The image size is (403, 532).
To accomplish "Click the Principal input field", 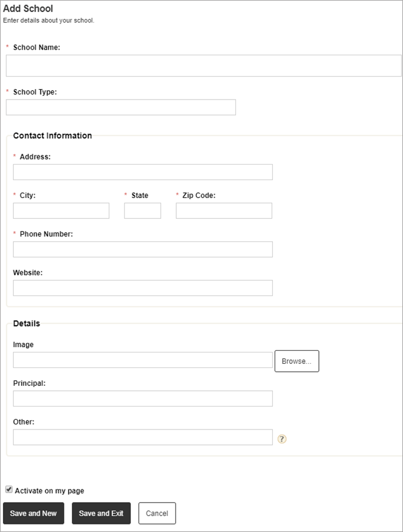I will pos(142,398).
